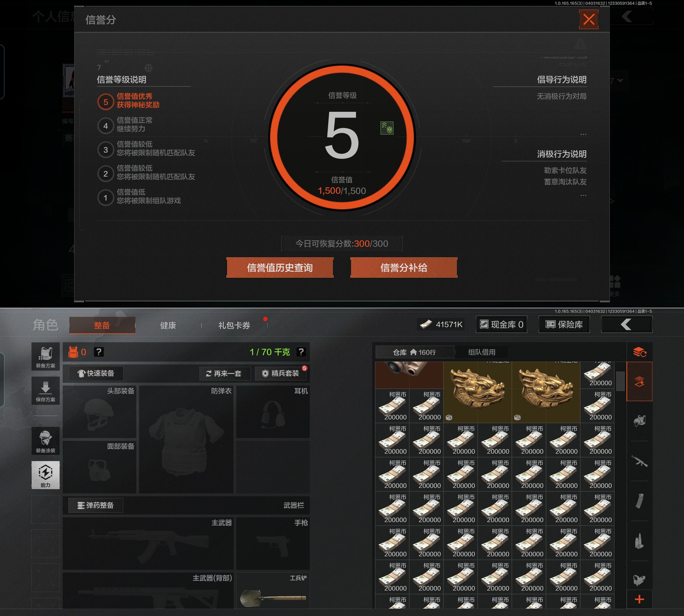Click the rifle weapons filter icon
684x616 pixels.
(x=639, y=461)
